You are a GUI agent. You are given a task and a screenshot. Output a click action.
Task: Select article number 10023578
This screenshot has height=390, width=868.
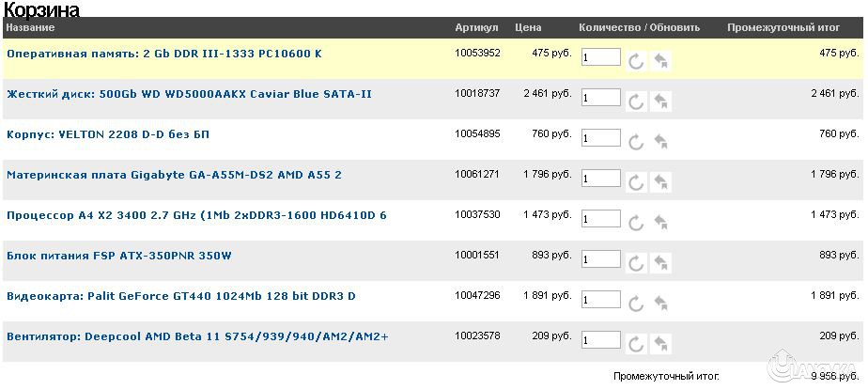coord(477,336)
